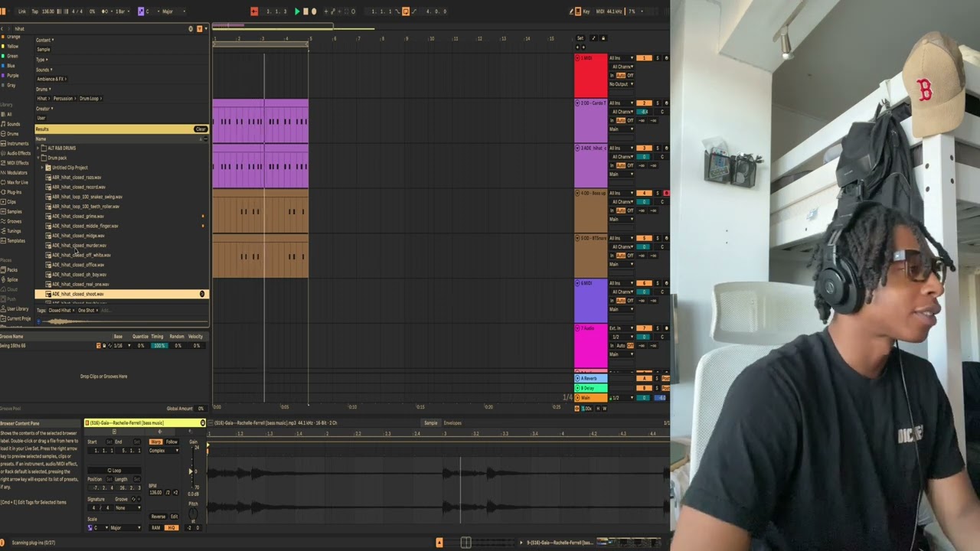The width and height of the screenshot is (980, 551).
Task: Solo track 2 OD Cardo
Action: pos(657,103)
